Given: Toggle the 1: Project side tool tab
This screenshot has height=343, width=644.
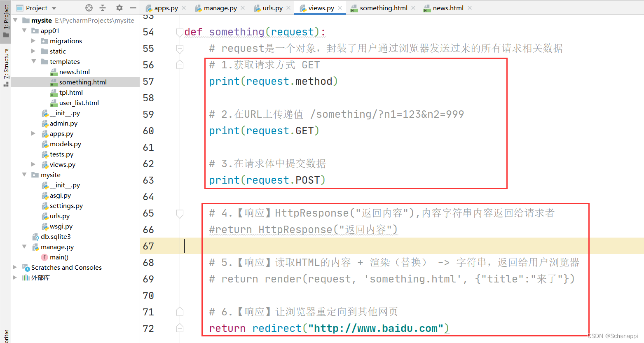Looking at the screenshot, I should pos(6,21).
